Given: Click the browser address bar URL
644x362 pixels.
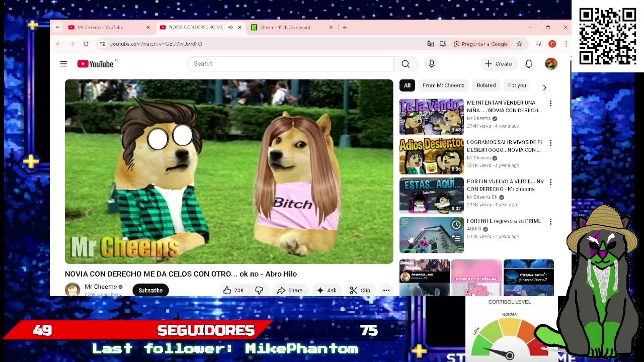Looking at the screenshot, I should point(156,44).
